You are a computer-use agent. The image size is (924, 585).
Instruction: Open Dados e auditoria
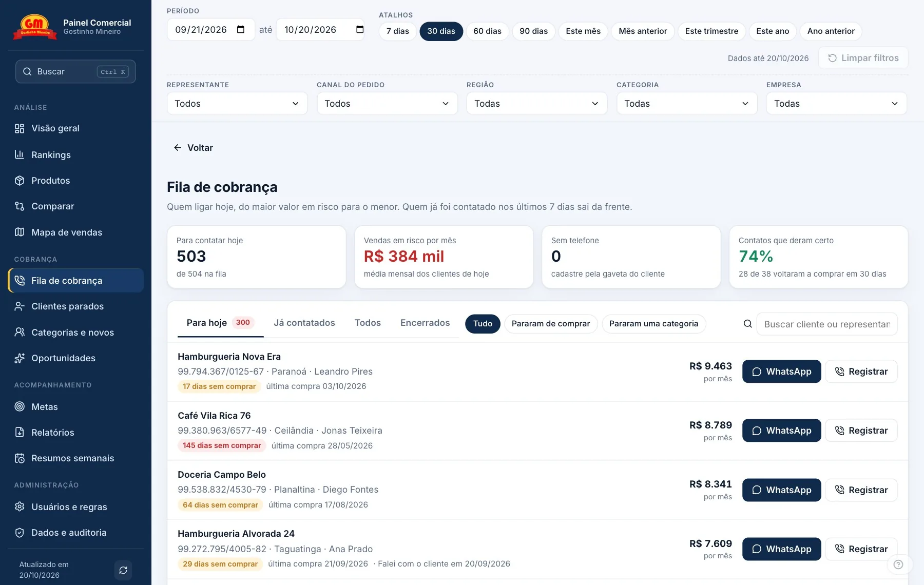pyautogui.click(x=75, y=533)
